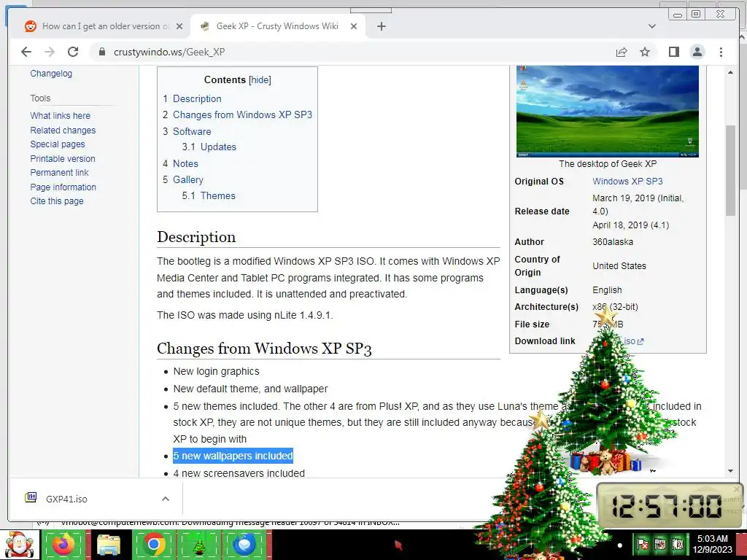Click Cite this page

click(x=57, y=201)
